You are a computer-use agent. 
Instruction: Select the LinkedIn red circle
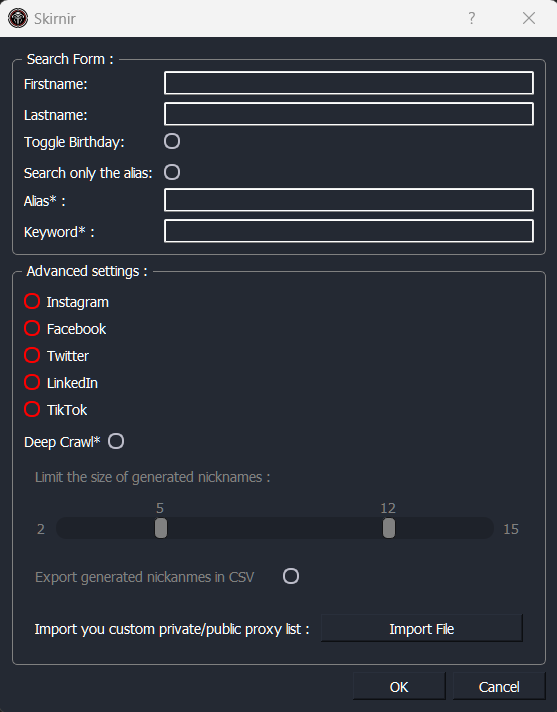pyautogui.click(x=32, y=382)
